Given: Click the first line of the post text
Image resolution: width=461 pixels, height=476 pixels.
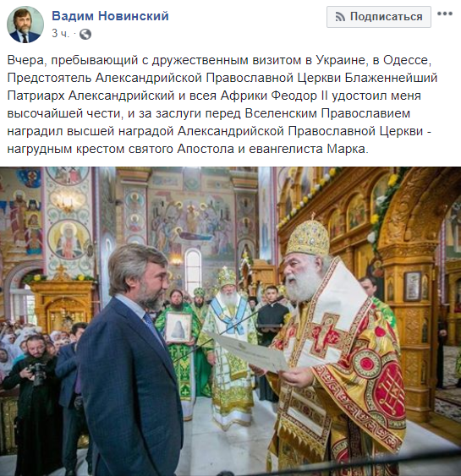Looking at the screenshot, I should tap(219, 60).
